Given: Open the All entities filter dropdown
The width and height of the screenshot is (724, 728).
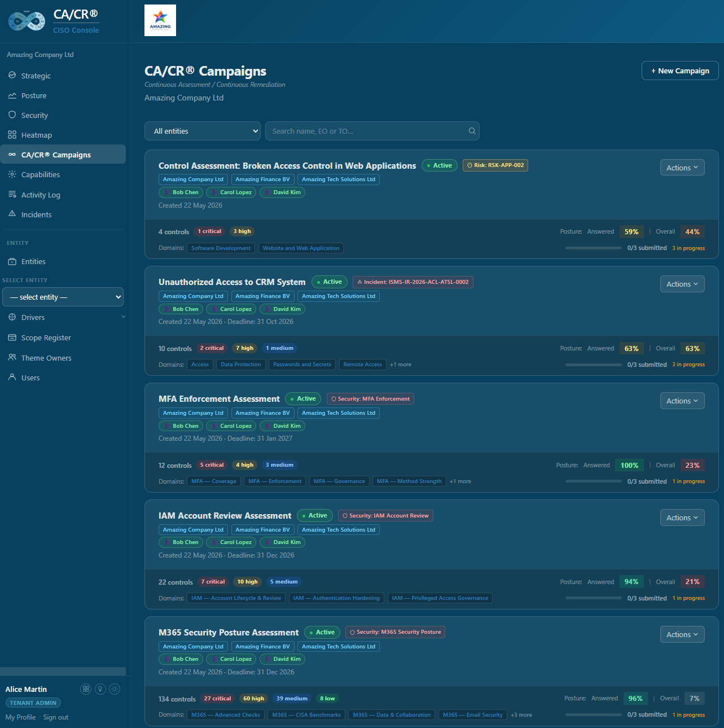Looking at the screenshot, I should click(203, 131).
